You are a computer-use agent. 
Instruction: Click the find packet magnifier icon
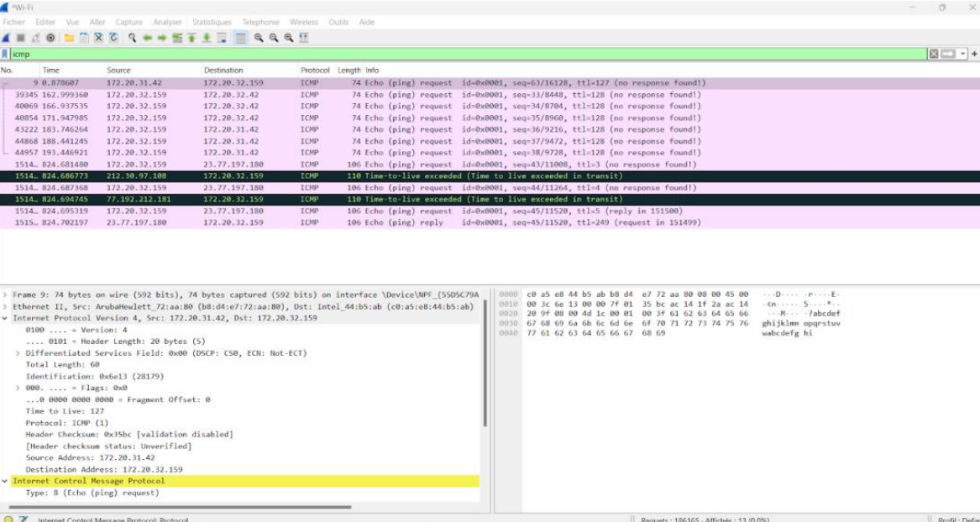click(133, 39)
